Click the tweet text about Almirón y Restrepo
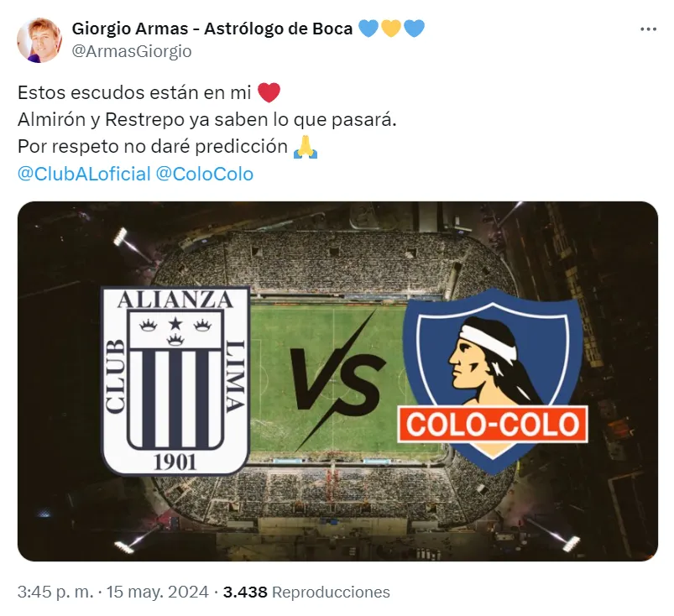Image resolution: width=674 pixels, height=616 pixels. tap(206, 120)
